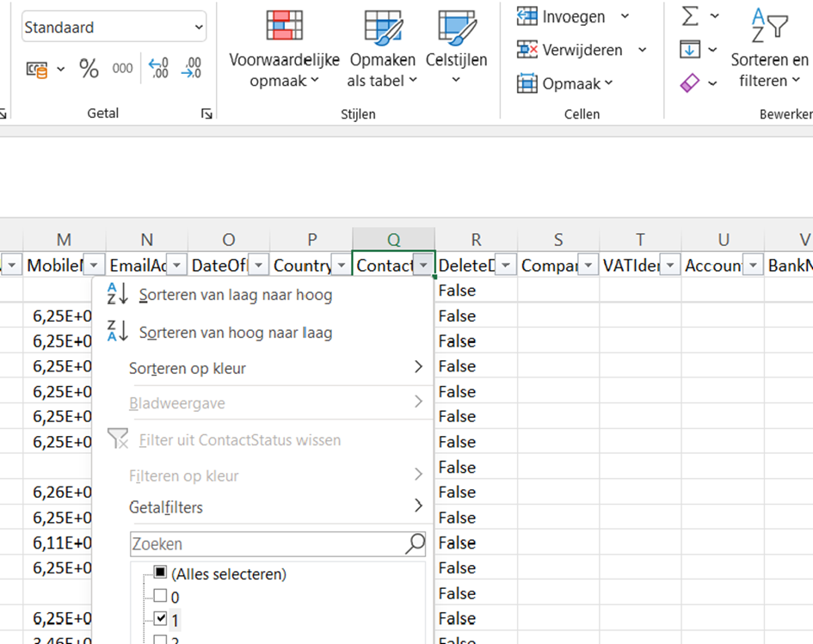813x644 pixels.
Task: Uncheck the 1 value checkbox
Action: pos(160,618)
